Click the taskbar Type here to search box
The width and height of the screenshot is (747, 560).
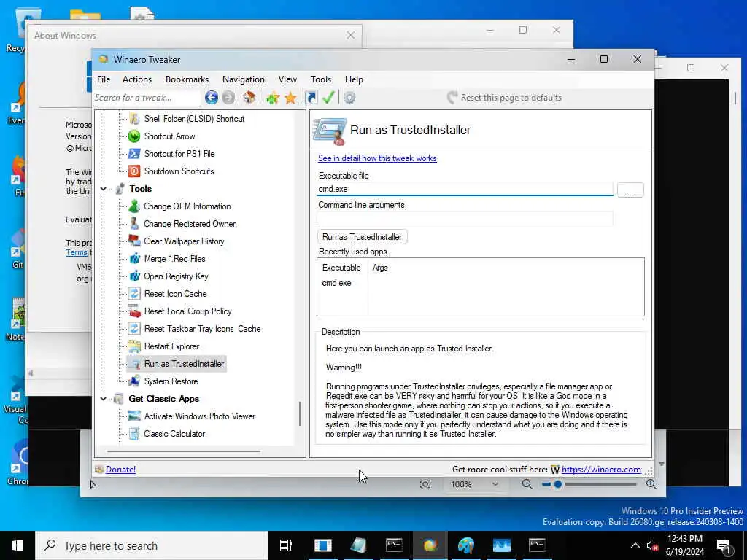(x=152, y=545)
